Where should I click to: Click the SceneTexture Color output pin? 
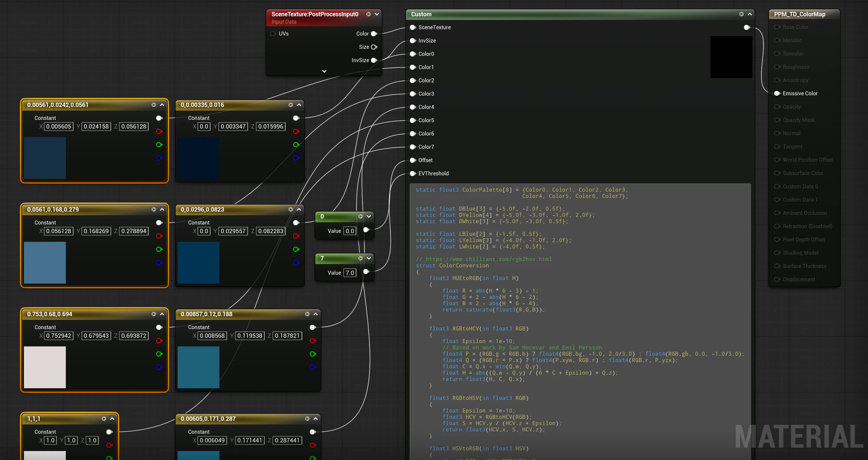pyautogui.click(x=374, y=34)
